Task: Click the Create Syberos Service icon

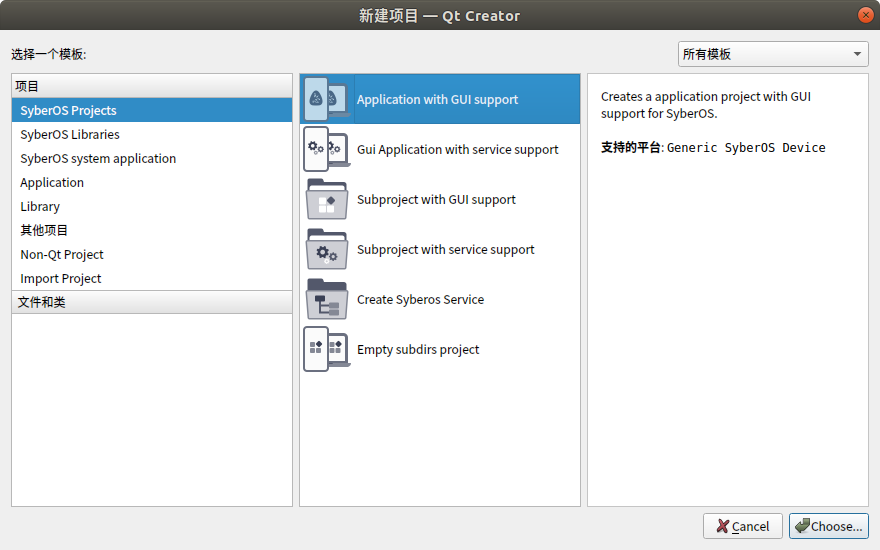Action: pos(327,300)
